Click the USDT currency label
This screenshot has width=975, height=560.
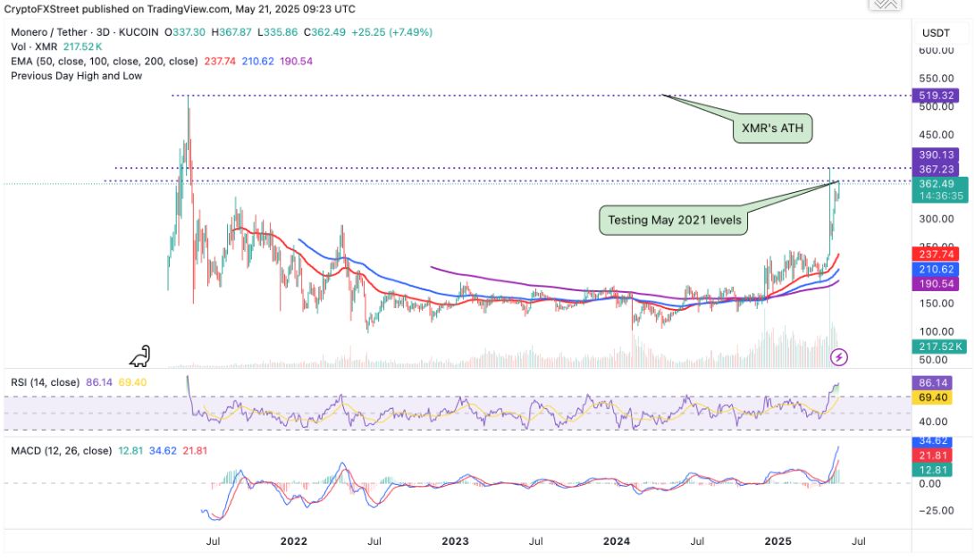pos(936,33)
